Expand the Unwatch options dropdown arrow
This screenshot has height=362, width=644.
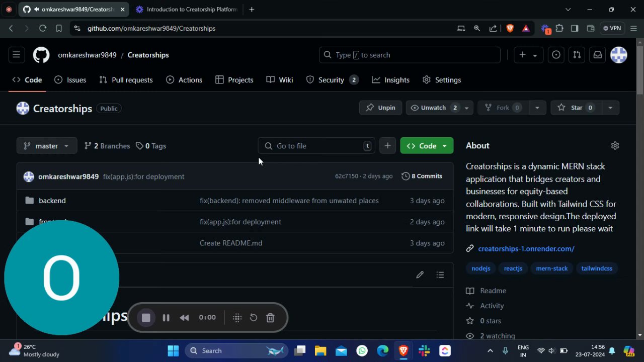(x=467, y=108)
